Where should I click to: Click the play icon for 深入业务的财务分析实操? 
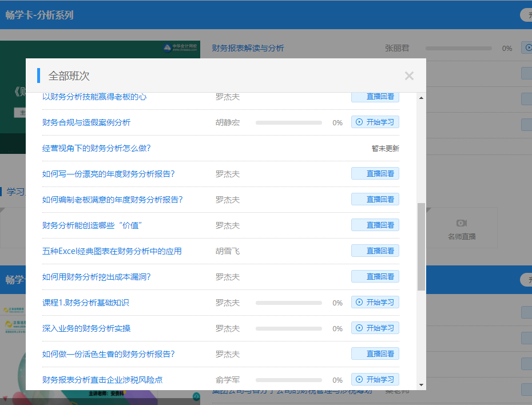pyautogui.click(x=359, y=328)
